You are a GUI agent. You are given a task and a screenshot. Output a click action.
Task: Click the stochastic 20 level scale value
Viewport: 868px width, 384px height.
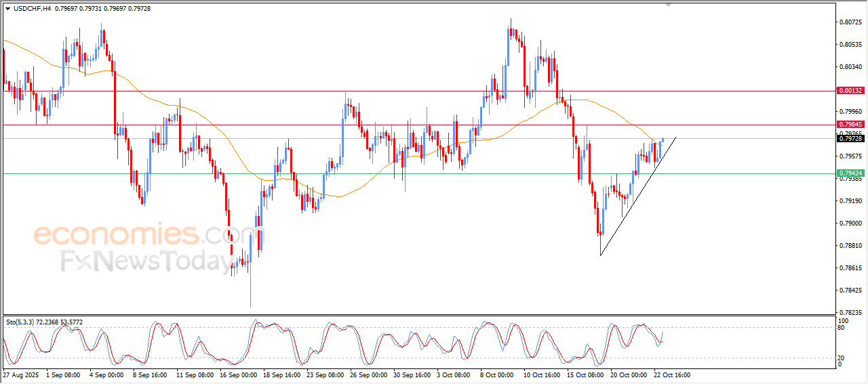pos(842,358)
